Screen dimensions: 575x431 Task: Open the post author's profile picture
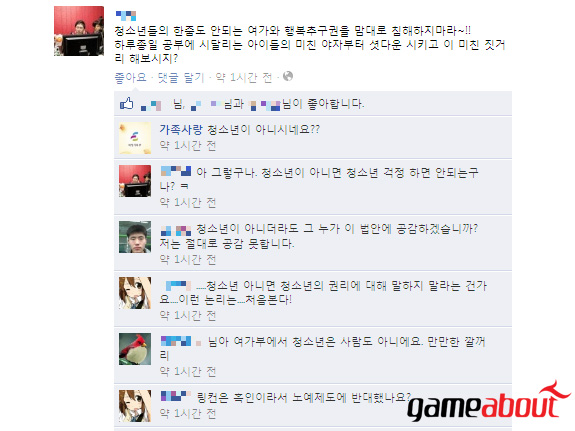click(79, 31)
